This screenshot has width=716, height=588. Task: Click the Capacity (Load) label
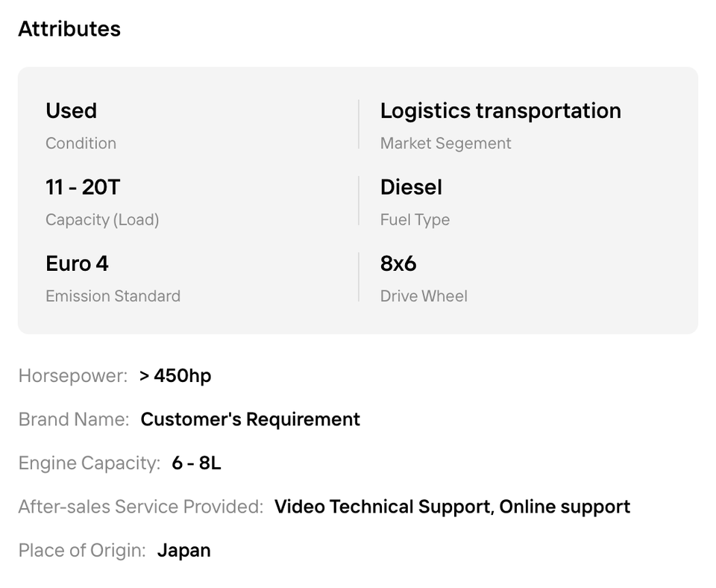pyautogui.click(x=102, y=220)
